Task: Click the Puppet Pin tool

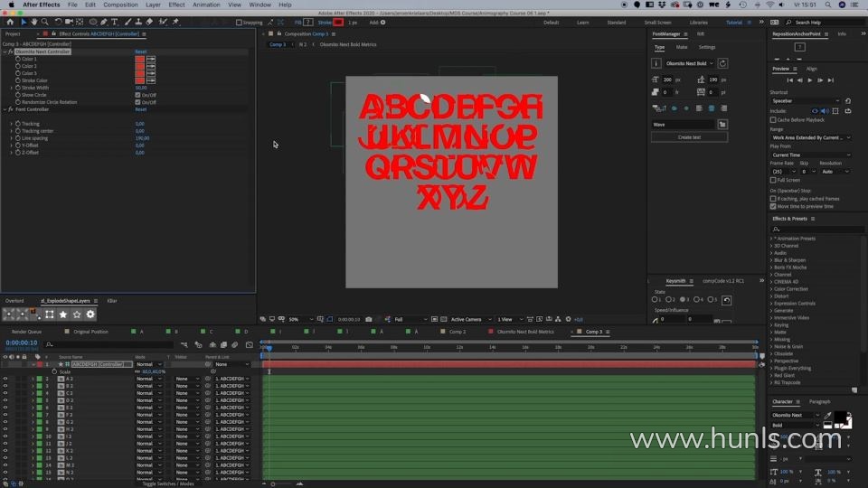Action: (x=175, y=22)
